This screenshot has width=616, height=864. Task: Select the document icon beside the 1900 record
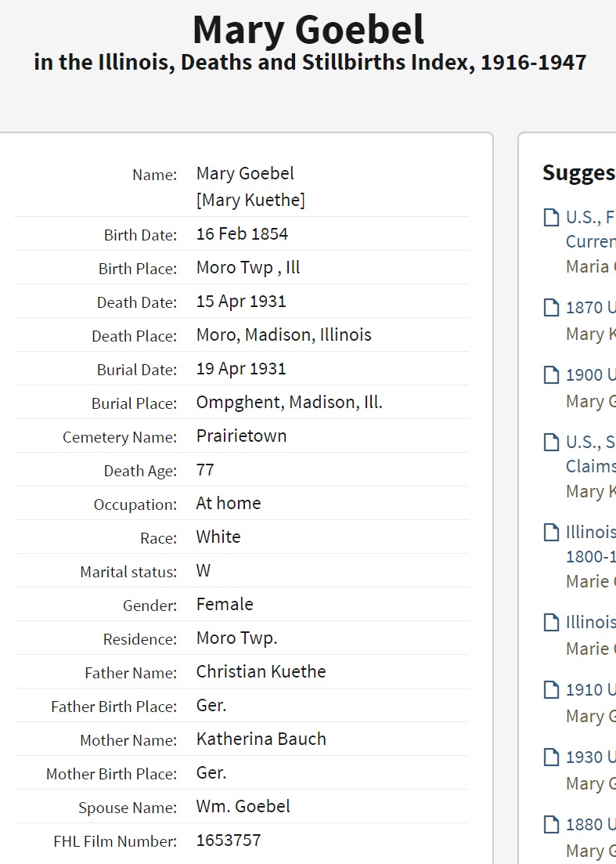[551, 374]
